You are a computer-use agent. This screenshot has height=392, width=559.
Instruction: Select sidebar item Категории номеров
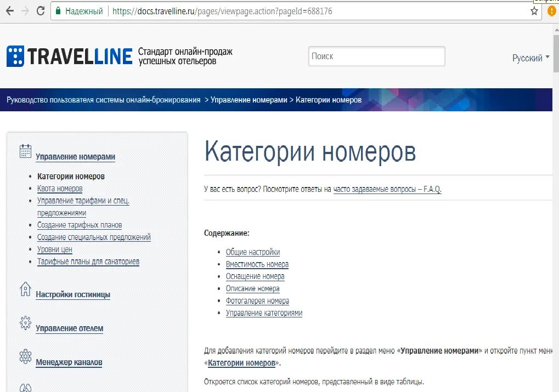tap(71, 177)
